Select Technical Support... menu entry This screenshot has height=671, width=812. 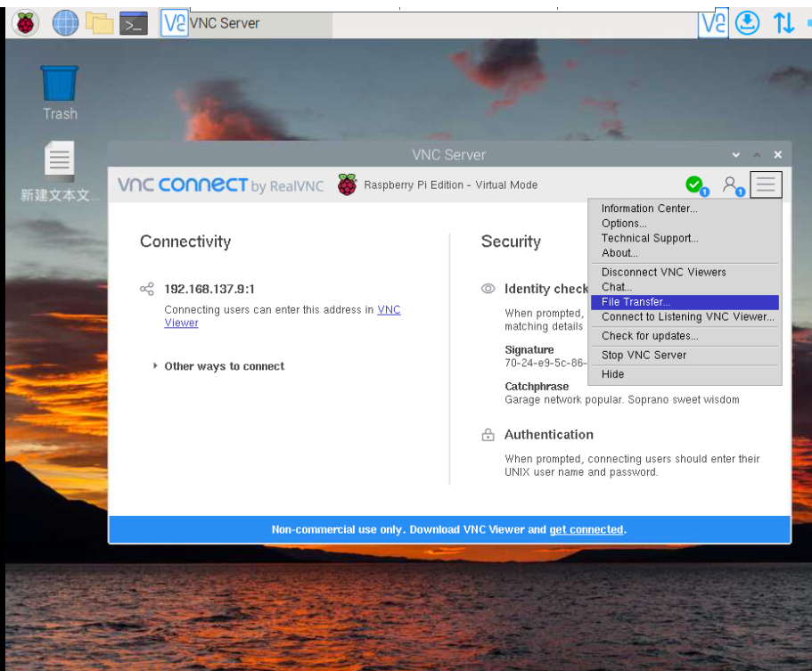[x=685, y=238]
